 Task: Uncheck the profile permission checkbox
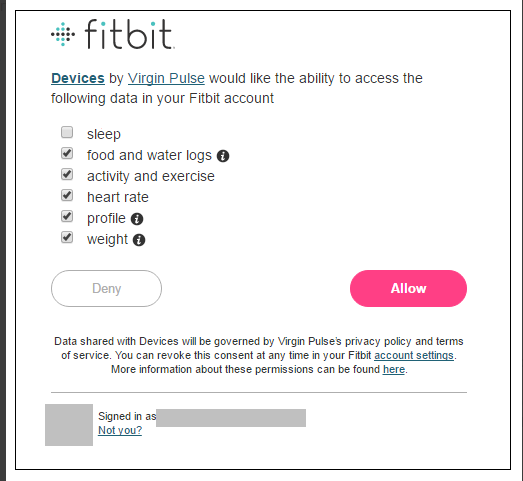click(x=67, y=216)
